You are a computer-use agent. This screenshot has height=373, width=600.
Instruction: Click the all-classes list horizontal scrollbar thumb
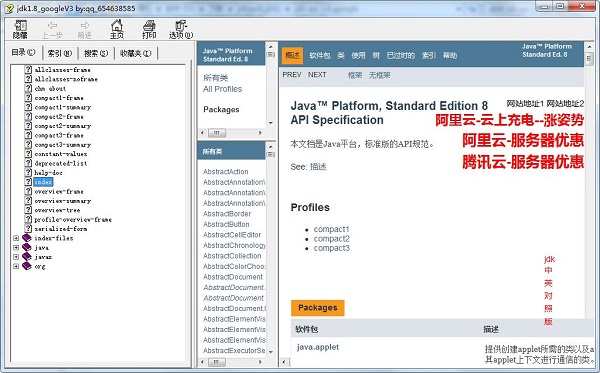coord(217,362)
